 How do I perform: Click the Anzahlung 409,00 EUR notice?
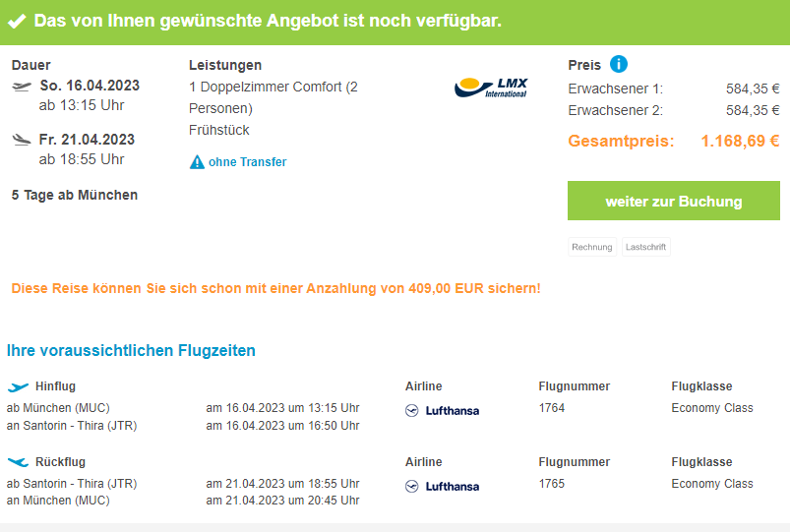(x=275, y=289)
